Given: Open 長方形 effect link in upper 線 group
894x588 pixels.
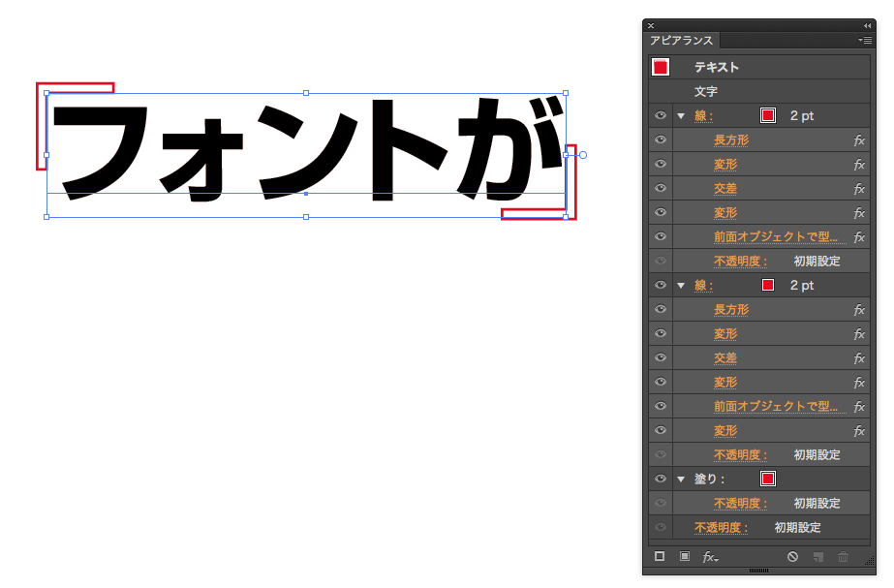Looking at the screenshot, I should click(x=731, y=140).
